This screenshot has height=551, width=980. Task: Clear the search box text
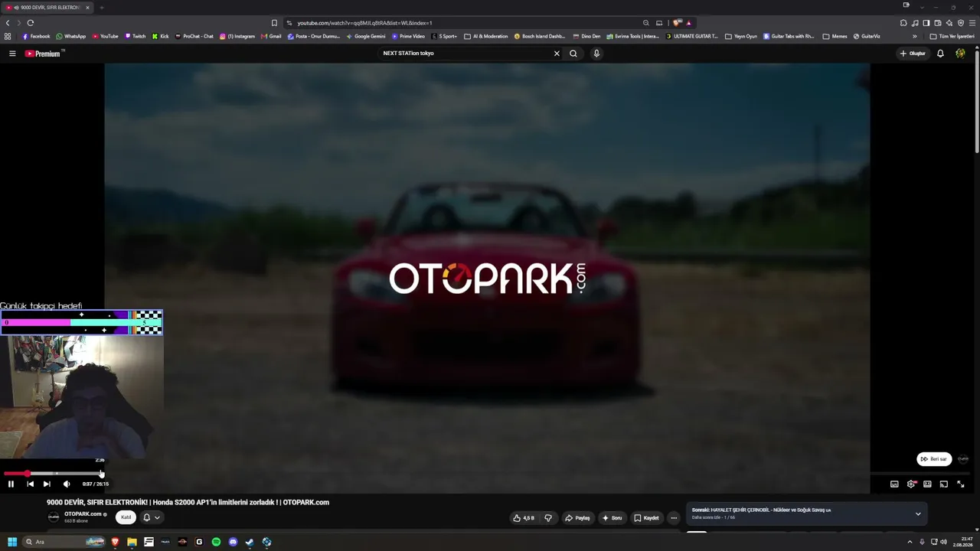[557, 54]
